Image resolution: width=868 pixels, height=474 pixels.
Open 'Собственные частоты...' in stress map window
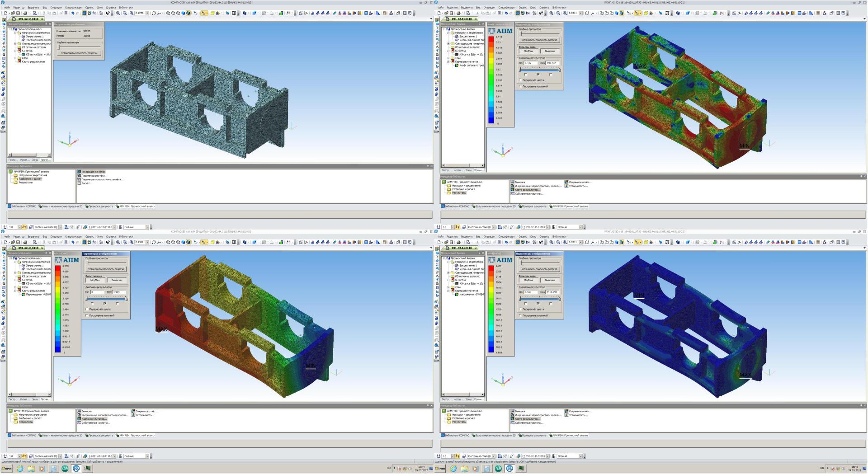click(x=529, y=423)
